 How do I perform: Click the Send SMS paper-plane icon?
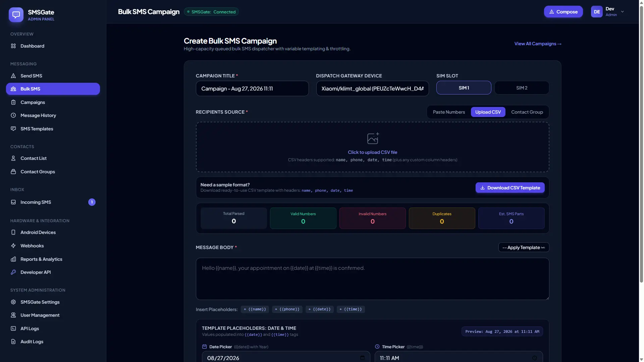point(13,76)
